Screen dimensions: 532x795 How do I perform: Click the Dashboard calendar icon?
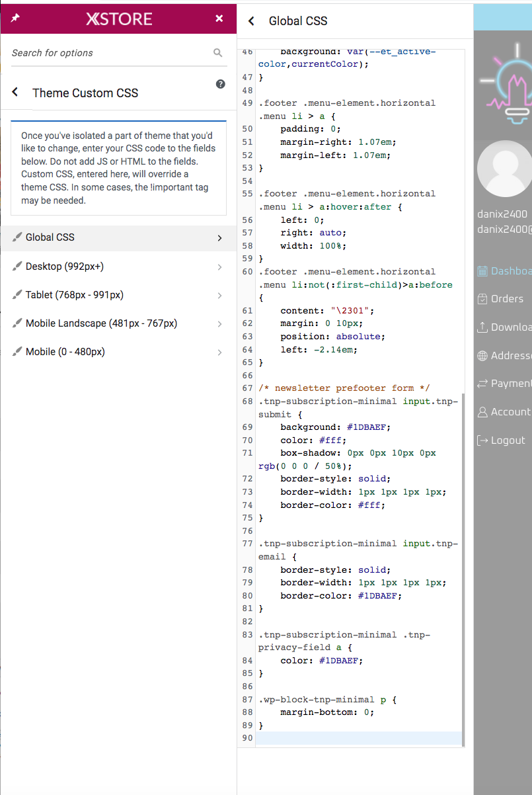(x=482, y=271)
